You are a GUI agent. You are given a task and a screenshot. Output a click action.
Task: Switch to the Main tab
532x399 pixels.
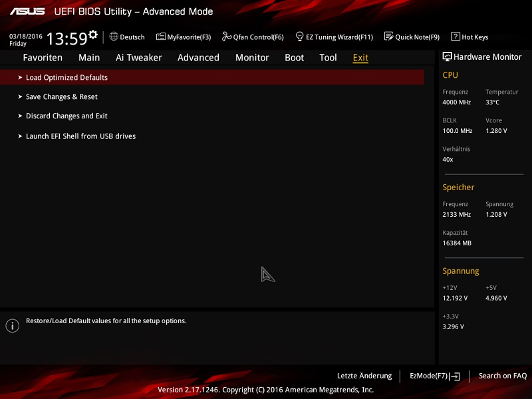pos(89,58)
